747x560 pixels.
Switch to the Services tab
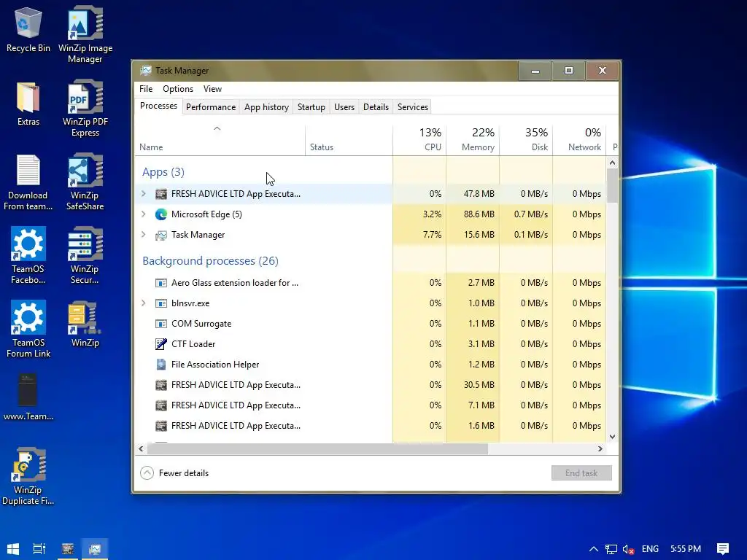pyautogui.click(x=413, y=107)
